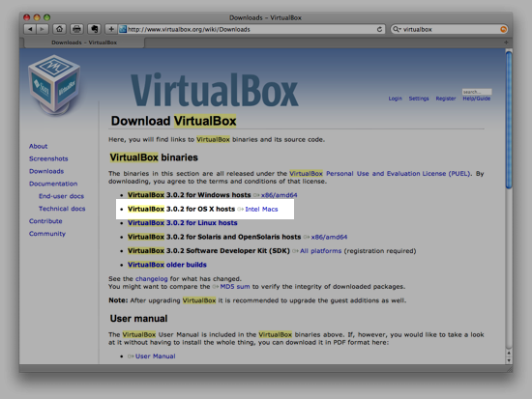Image resolution: width=532 pixels, height=399 pixels.
Task: Click the Evernote elephant toolbar icon
Action: tap(95, 29)
